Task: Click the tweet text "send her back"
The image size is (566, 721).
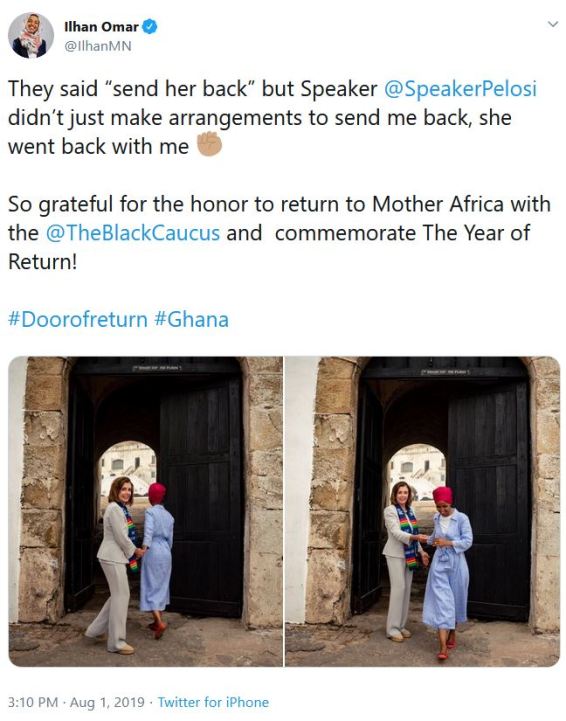Action: click(x=177, y=89)
